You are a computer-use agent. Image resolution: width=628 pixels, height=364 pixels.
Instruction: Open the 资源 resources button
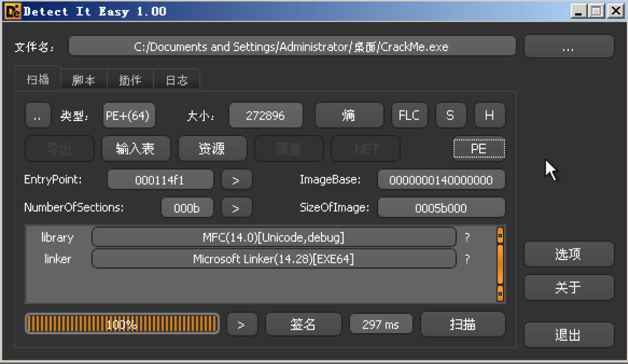pos(212,149)
